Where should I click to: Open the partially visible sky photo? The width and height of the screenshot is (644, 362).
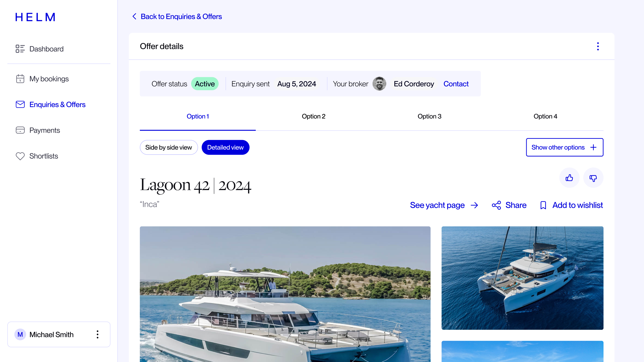point(522,351)
